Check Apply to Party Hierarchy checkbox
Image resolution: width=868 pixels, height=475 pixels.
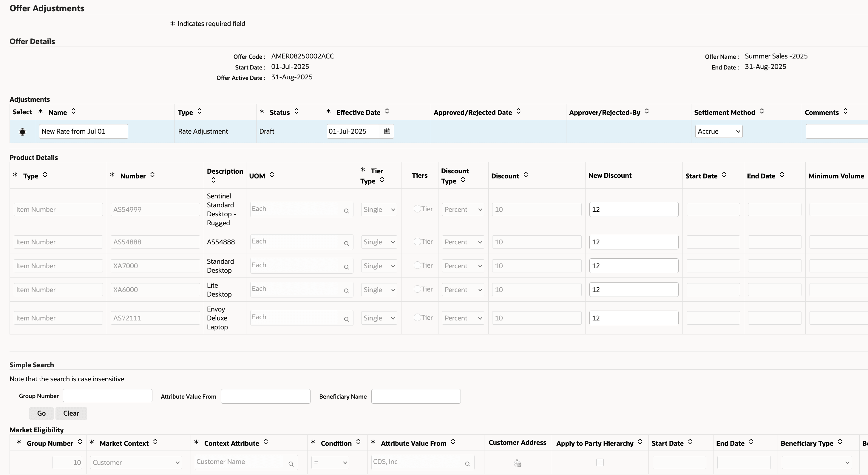pos(600,462)
